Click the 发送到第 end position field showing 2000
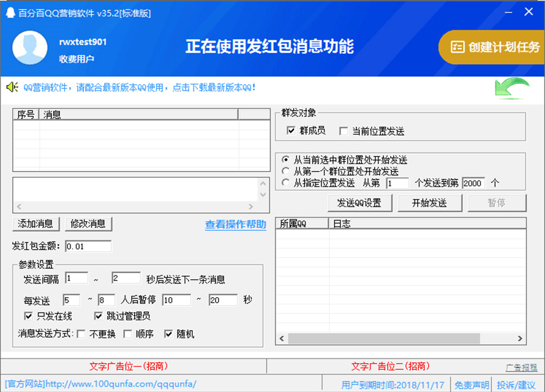 pyautogui.click(x=473, y=183)
